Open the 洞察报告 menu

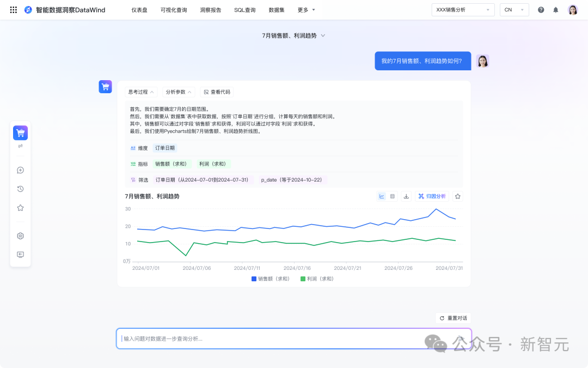[x=211, y=10]
